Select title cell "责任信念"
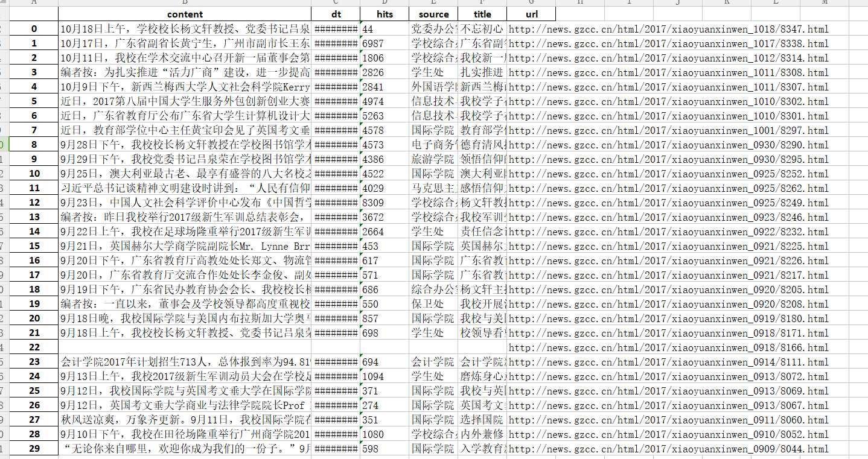This screenshot has height=459, width=868. (482, 231)
